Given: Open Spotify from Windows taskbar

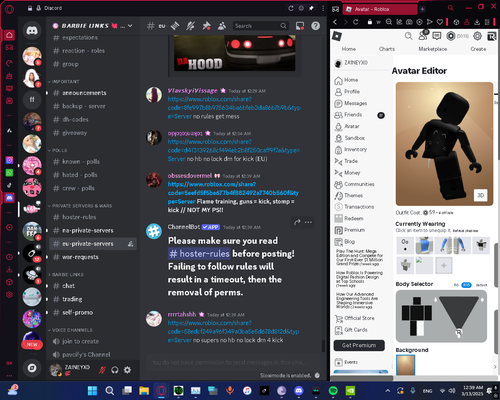Looking at the screenshot, I should [x=333, y=391].
